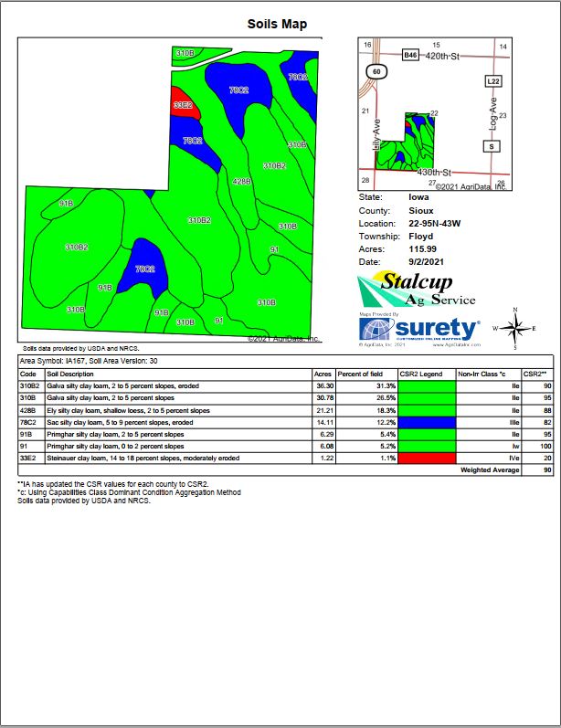Click the compass rose graphic

pyautogui.click(x=515, y=328)
